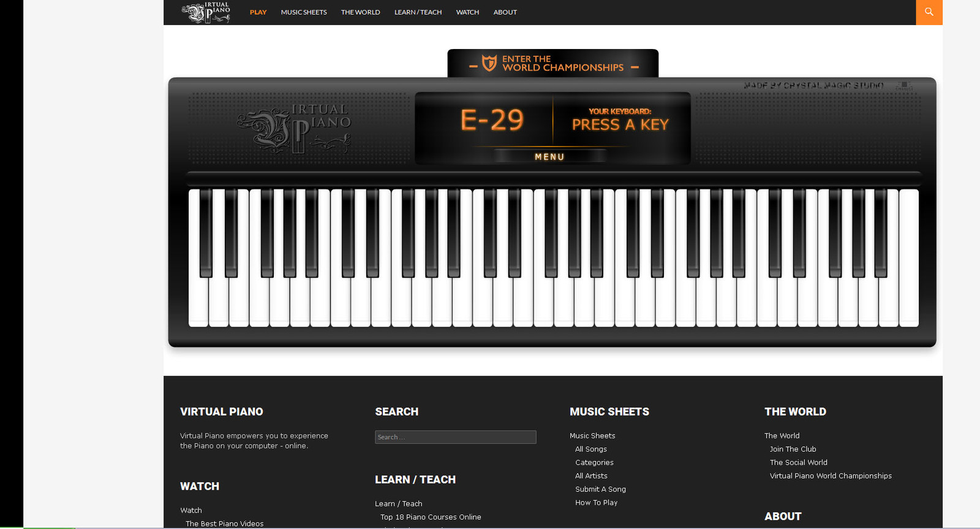The width and height of the screenshot is (980, 529).
Task: Click 'Virtual Piano empowers you' description text
Action: coord(254,441)
